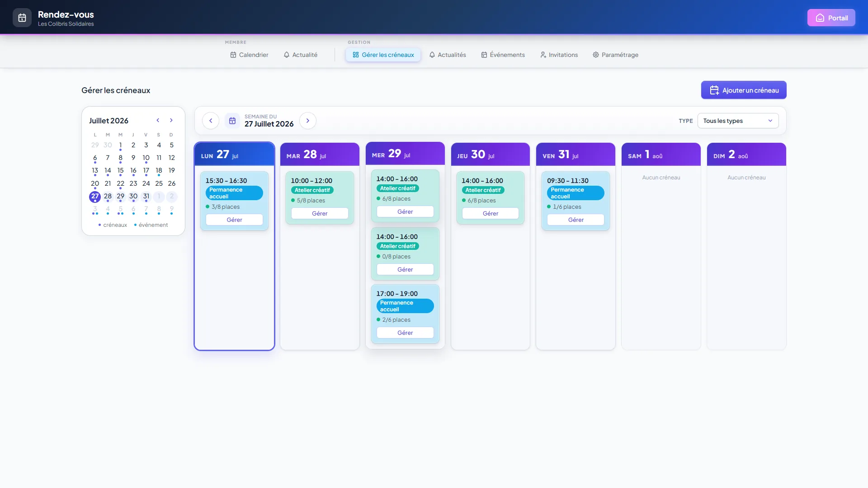Select the DIM 2 aoû day header
The image size is (868, 488).
coord(746,155)
